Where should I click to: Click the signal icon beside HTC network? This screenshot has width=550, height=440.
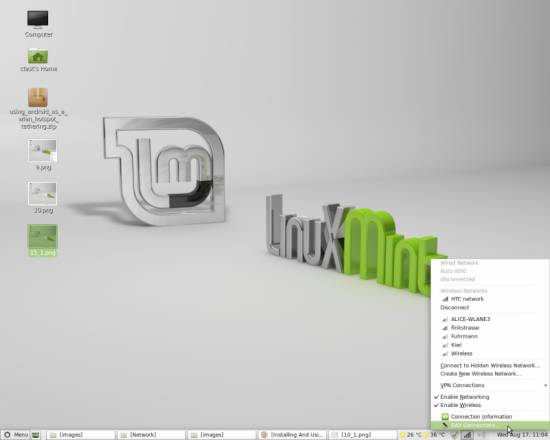(x=445, y=299)
